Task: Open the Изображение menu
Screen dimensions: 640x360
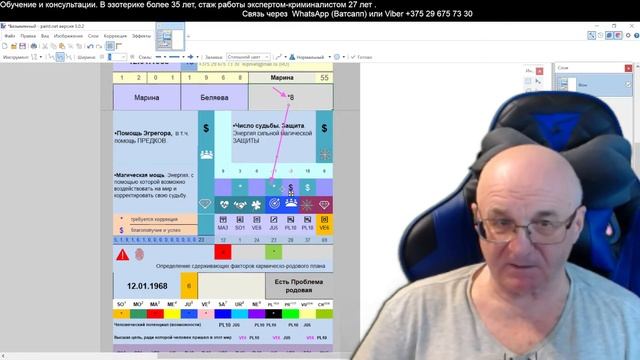Action: coord(68,36)
